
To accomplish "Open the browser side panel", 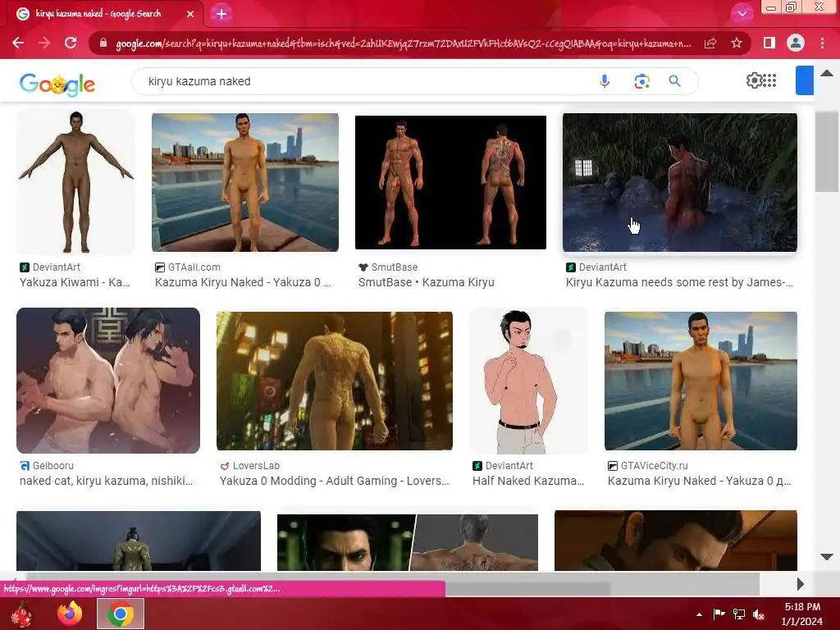I will point(769,43).
